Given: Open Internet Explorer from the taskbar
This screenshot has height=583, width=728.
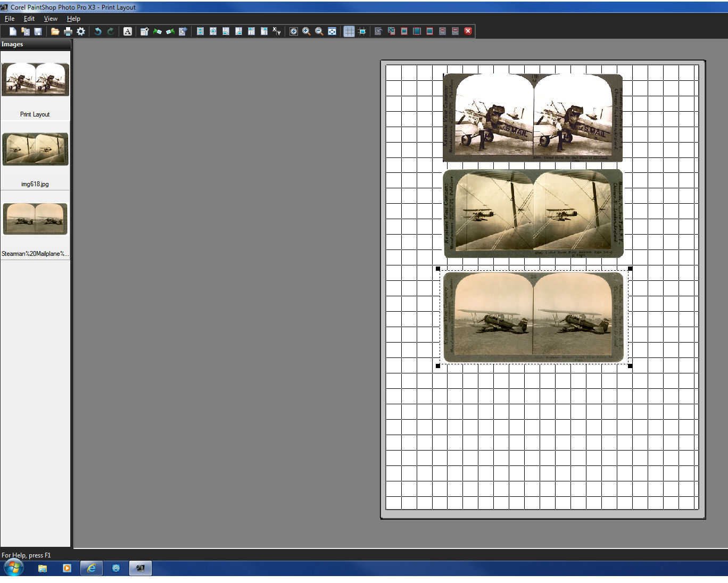Looking at the screenshot, I should [91, 568].
